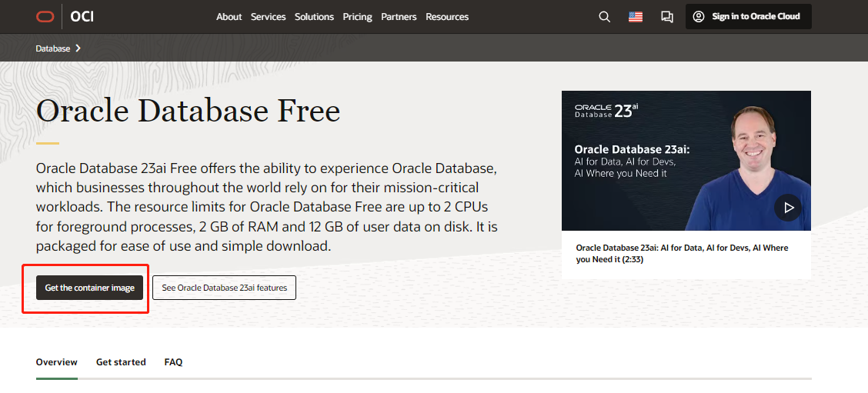Switch to the FAQ tab
The width and height of the screenshot is (868, 393).
[173, 362]
